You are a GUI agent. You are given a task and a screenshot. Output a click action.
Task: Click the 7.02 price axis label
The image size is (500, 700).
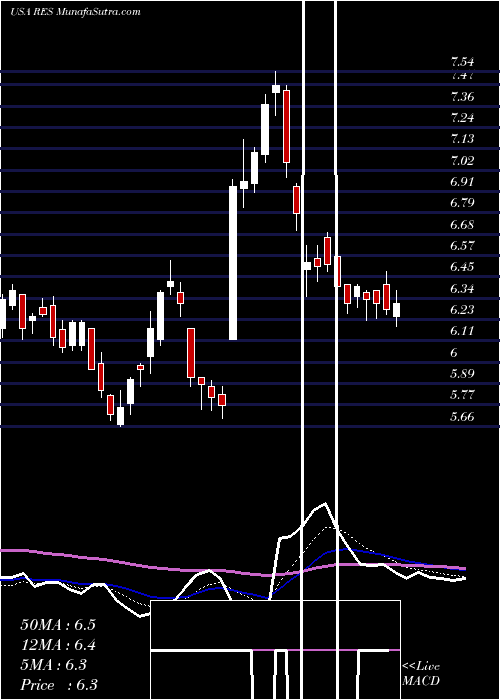pyautogui.click(x=462, y=160)
